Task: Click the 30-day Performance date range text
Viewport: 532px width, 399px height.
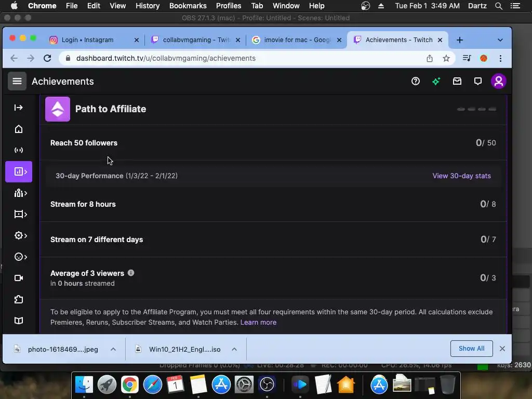Action: tap(152, 176)
